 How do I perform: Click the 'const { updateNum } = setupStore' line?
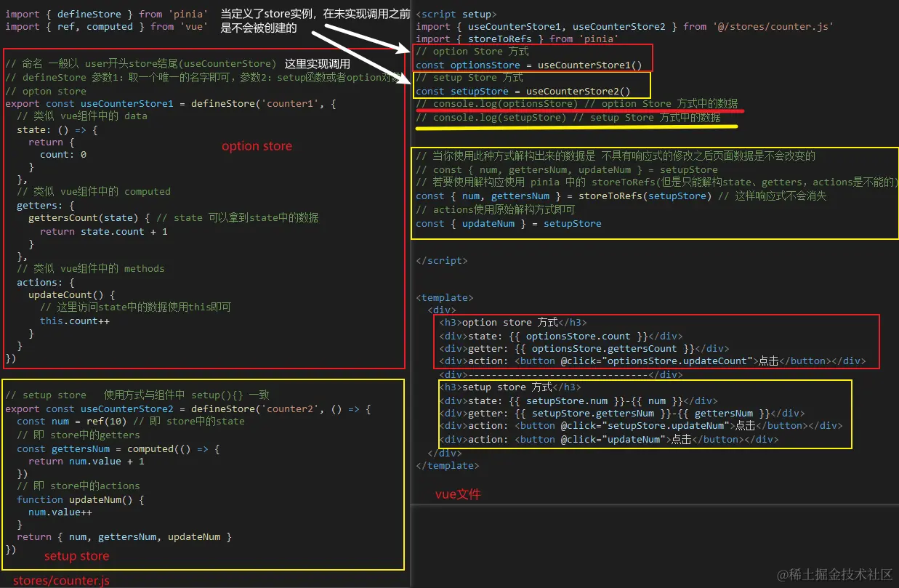coord(509,224)
